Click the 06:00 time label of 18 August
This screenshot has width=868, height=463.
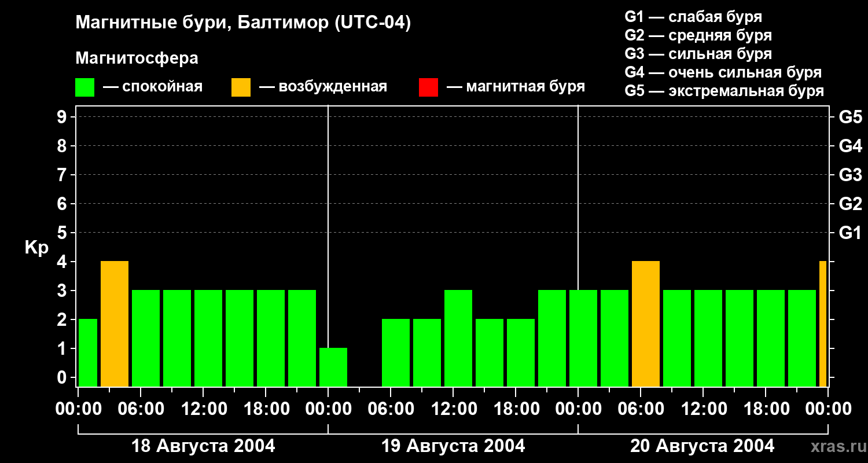tap(141, 409)
